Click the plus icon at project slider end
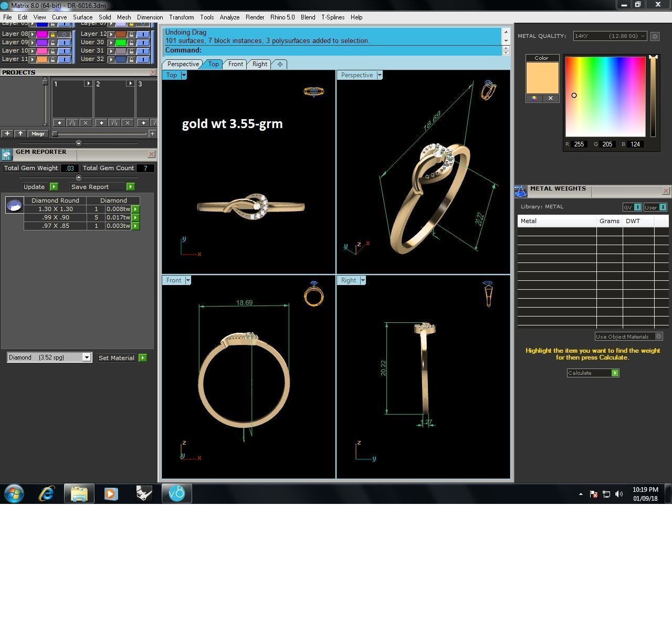 [x=153, y=134]
